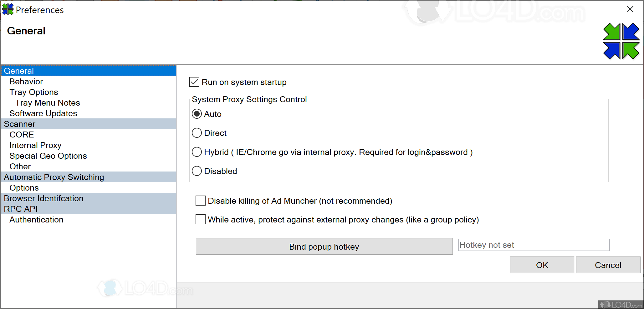The height and width of the screenshot is (309, 644).
Task: Select Tray Options in the sidebar
Action: (34, 92)
